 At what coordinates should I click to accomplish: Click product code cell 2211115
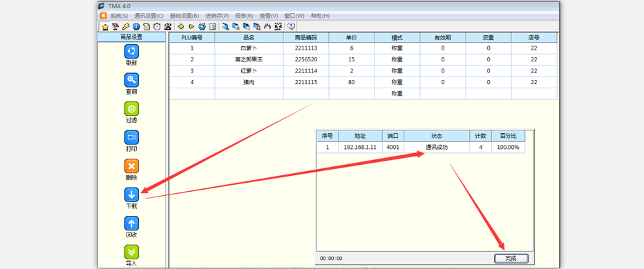pyautogui.click(x=306, y=82)
